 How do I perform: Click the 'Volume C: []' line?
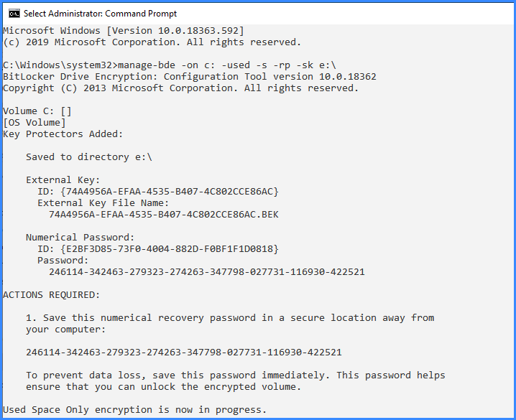point(37,111)
